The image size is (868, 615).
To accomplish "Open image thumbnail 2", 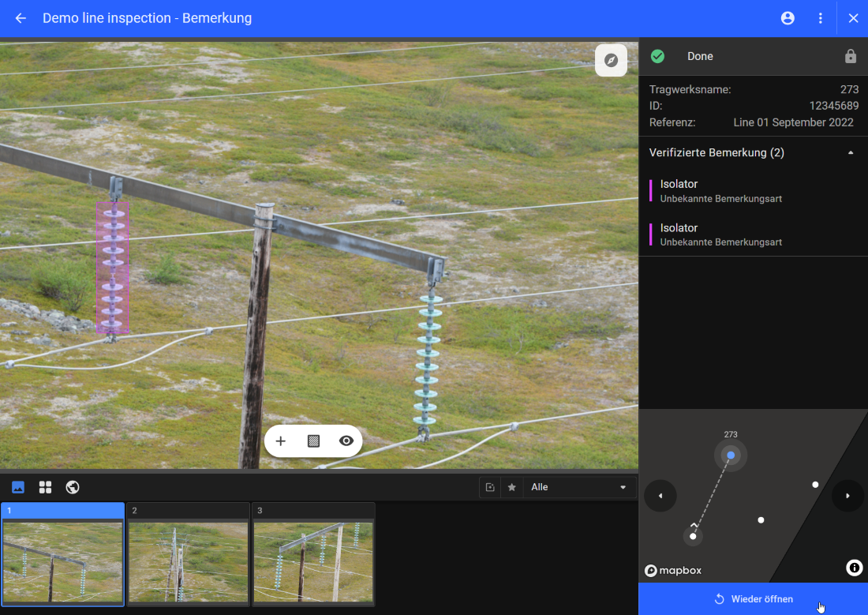I will pyautogui.click(x=189, y=554).
